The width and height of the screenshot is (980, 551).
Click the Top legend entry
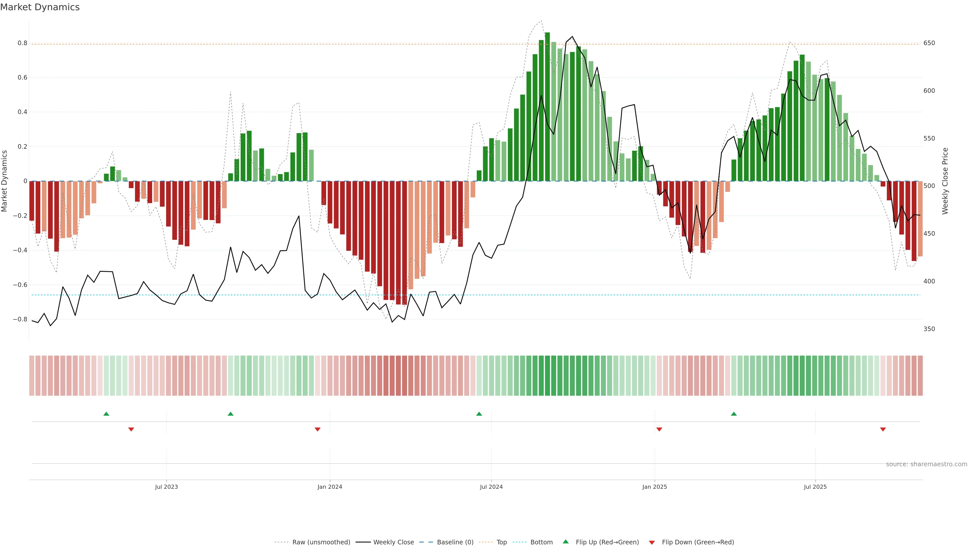[501, 542]
